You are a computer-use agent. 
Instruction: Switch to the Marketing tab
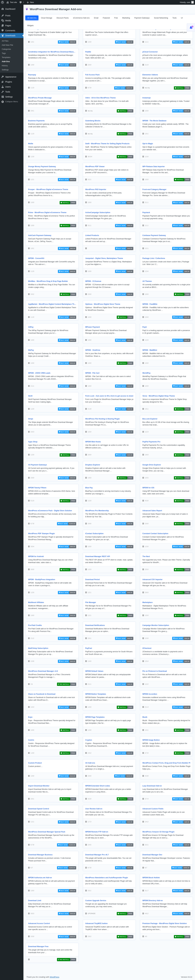pyautogui.click(x=126, y=18)
